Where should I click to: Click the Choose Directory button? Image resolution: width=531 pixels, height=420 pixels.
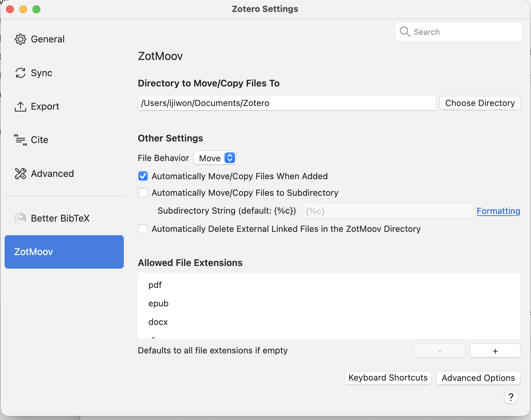pos(480,103)
